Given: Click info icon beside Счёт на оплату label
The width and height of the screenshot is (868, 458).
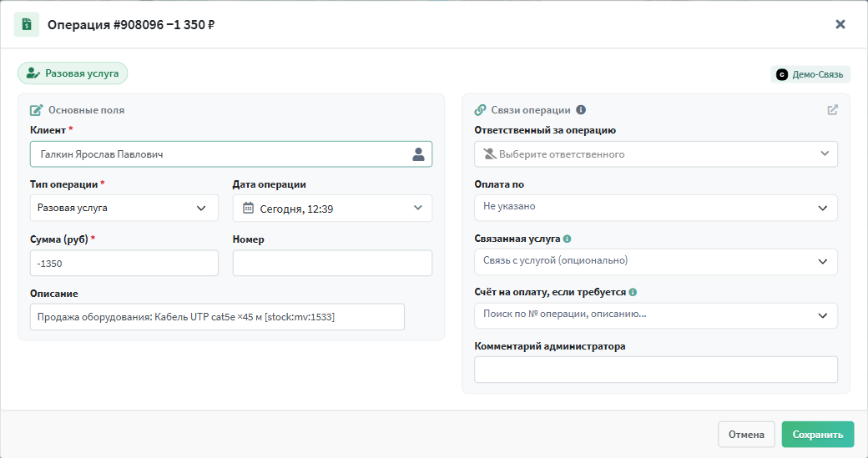Looking at the screenshot, I should coord(633,292).
